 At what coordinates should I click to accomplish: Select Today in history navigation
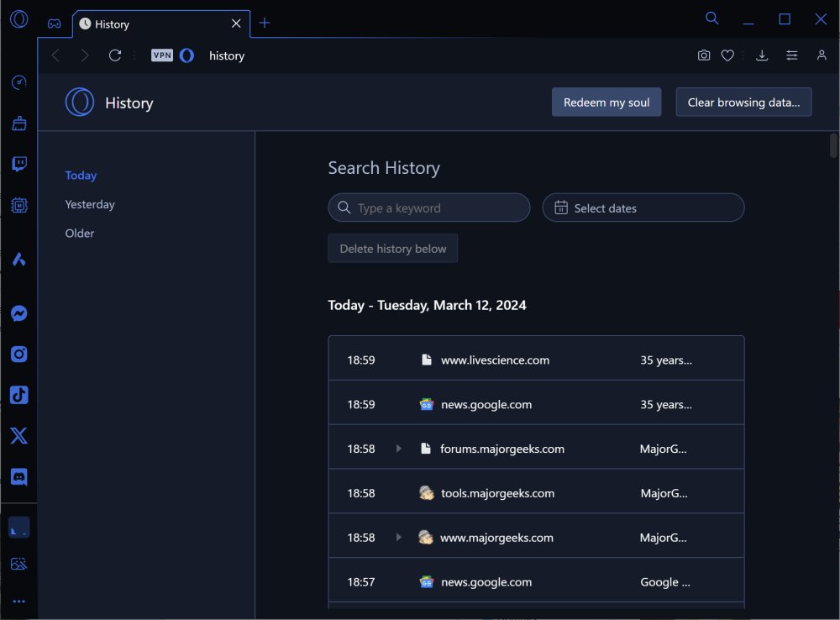click(x=81, y=176)
